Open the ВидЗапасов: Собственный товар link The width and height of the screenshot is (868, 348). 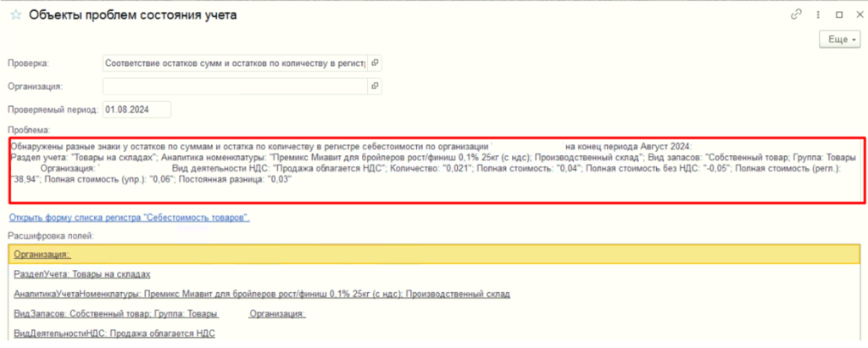116,314
